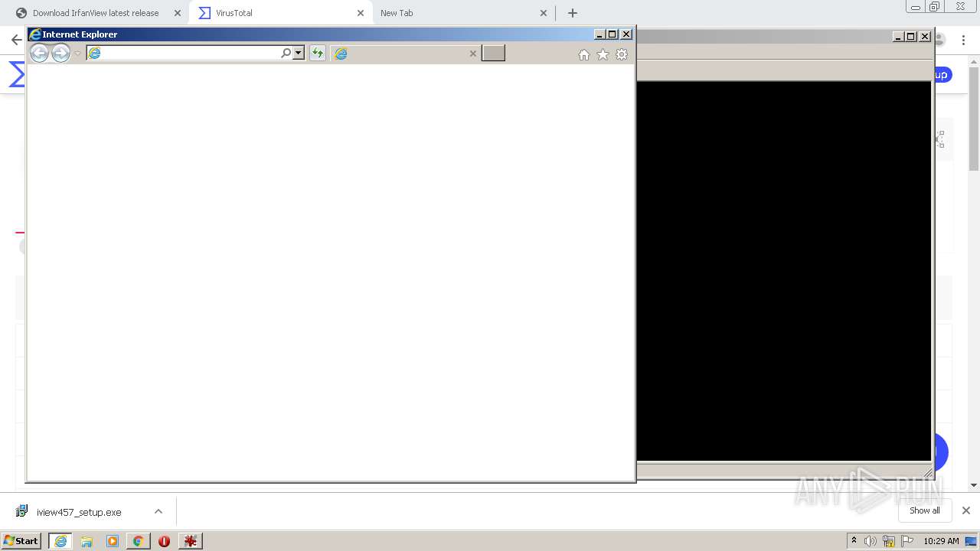Open the recent pages dropdown arrow

coord(77,54)
